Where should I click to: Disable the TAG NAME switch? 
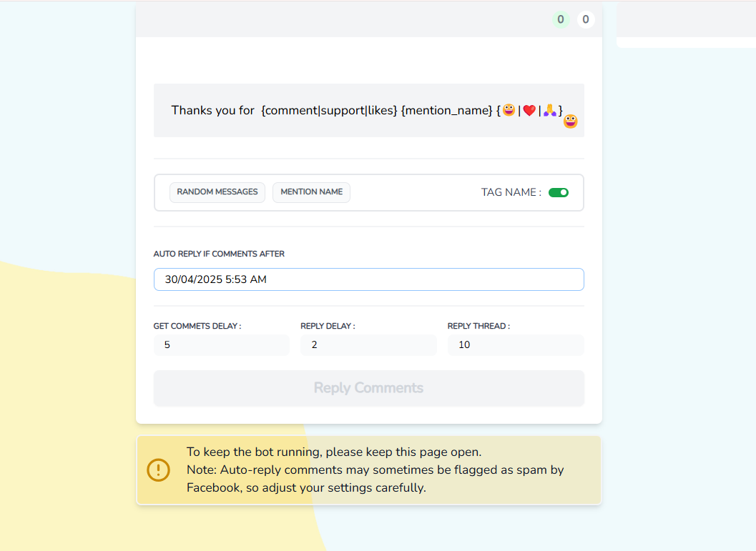[558, 192]
